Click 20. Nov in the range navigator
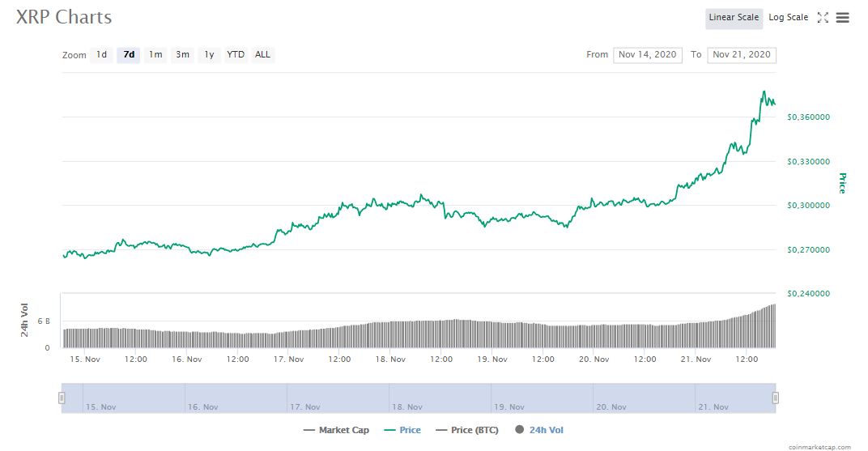Viewport: 868px width, 451px height. (x=611, y=406)
